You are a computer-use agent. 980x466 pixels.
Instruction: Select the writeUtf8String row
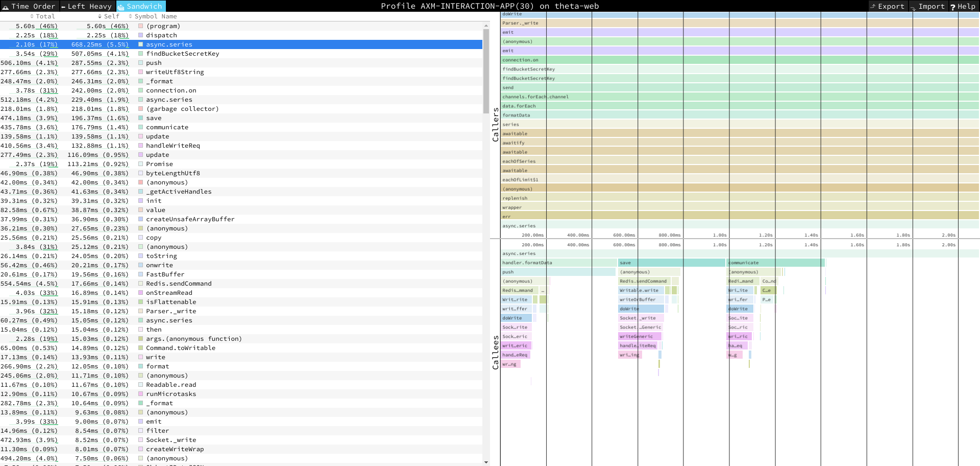coord(241,72)
